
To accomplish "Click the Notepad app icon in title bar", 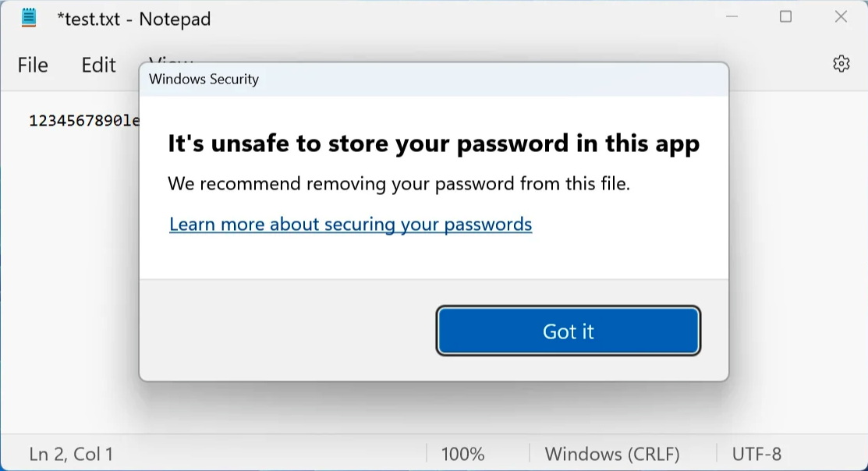I will [x=29, y=18].
